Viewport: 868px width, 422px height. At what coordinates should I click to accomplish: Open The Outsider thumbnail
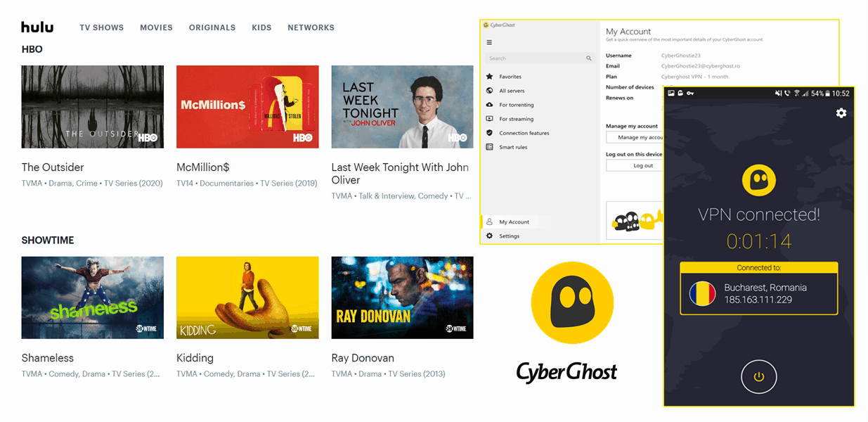click(x=93, y=107)
